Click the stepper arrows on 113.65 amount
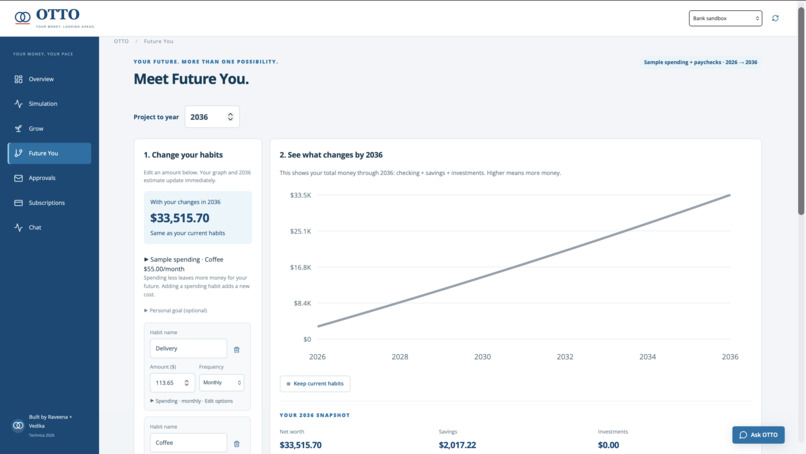The width and height of the screenshot is (806, 454). 187,383
